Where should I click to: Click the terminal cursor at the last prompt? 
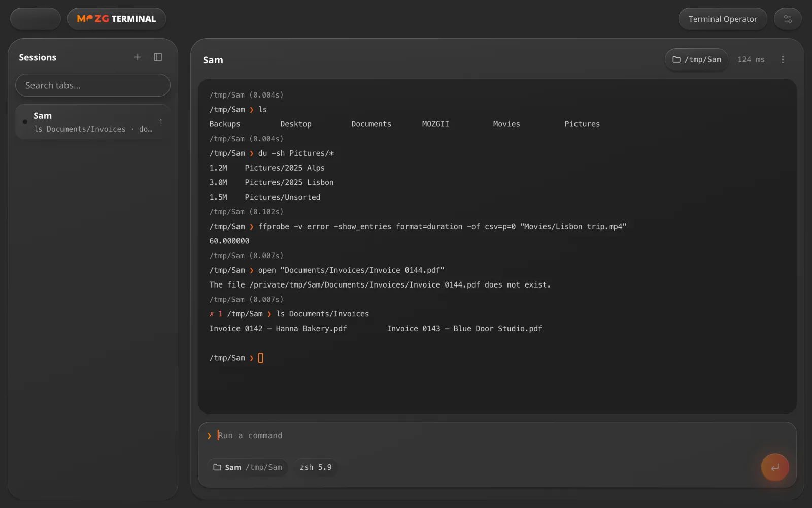[x=261, y=358]
